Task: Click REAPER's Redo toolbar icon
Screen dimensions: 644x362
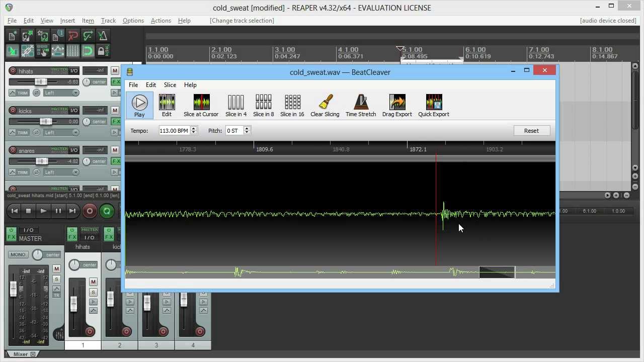Action: point(88,36)
